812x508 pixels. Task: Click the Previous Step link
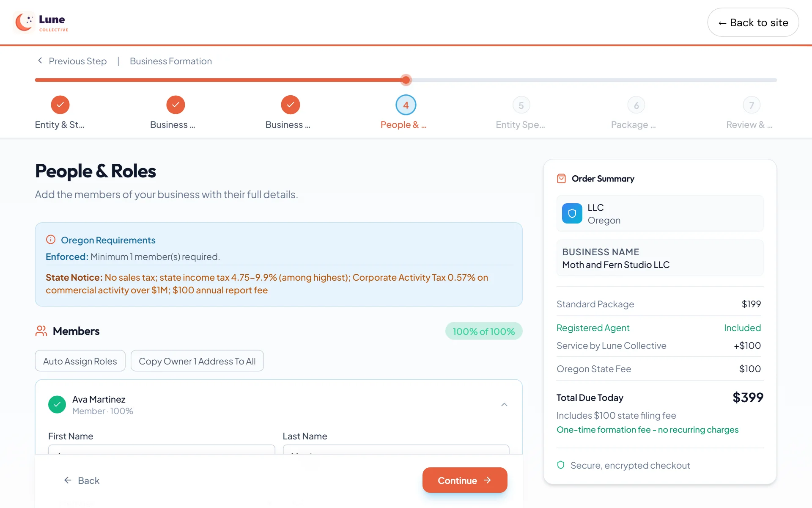[x=71, y=61]
